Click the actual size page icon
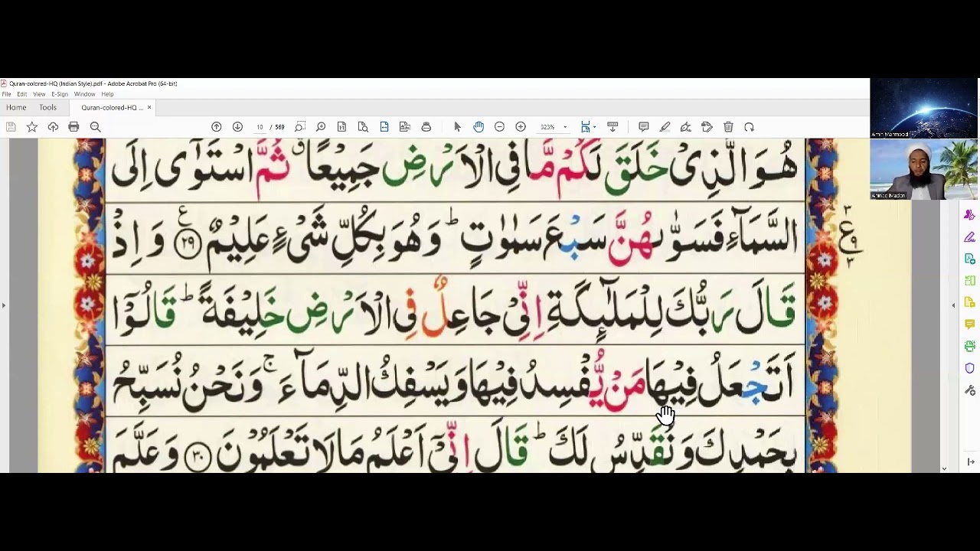Screen dimensions: 980x551 click(x=342, y=127)
